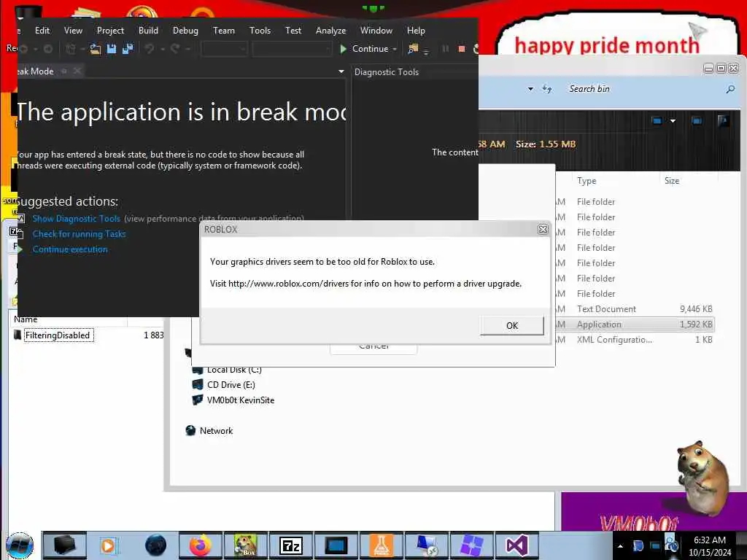
Task: Open the Windows Start orb
Action: pos(20,545)
